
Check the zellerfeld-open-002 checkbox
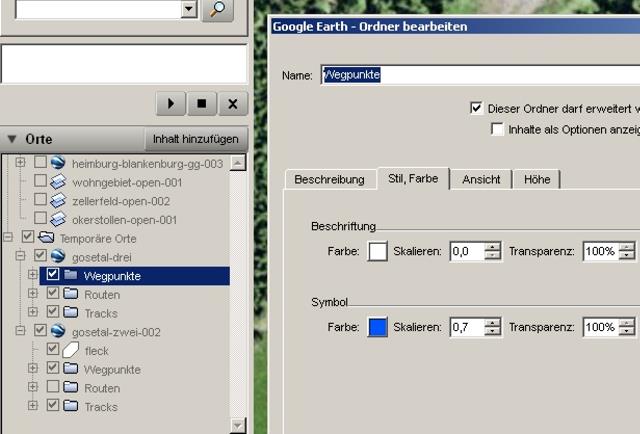click(x=40, y=199)
